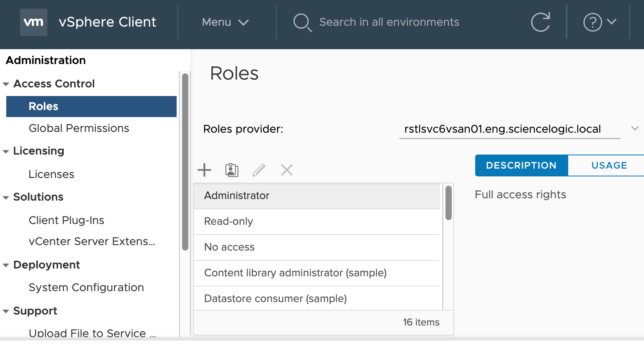Open the help question mark menu
Viewport: 644px width, 345px height.
[599, 22]
